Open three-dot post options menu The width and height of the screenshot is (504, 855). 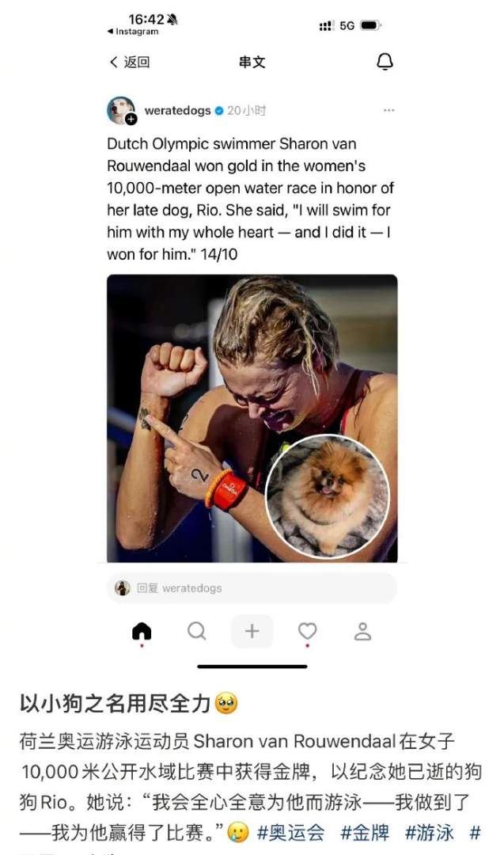tap(388, 110)
